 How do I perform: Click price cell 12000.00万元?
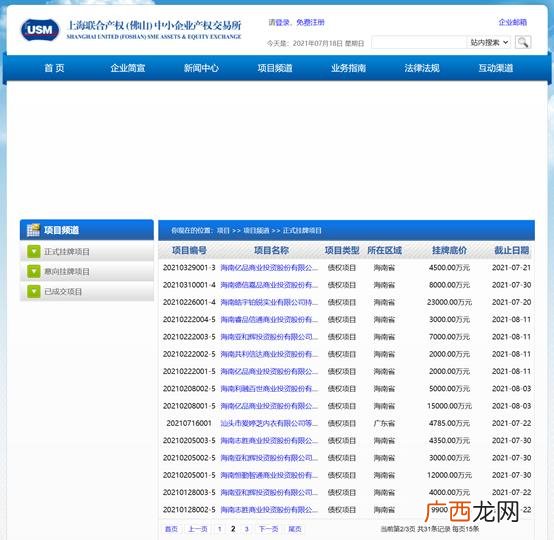449,475
